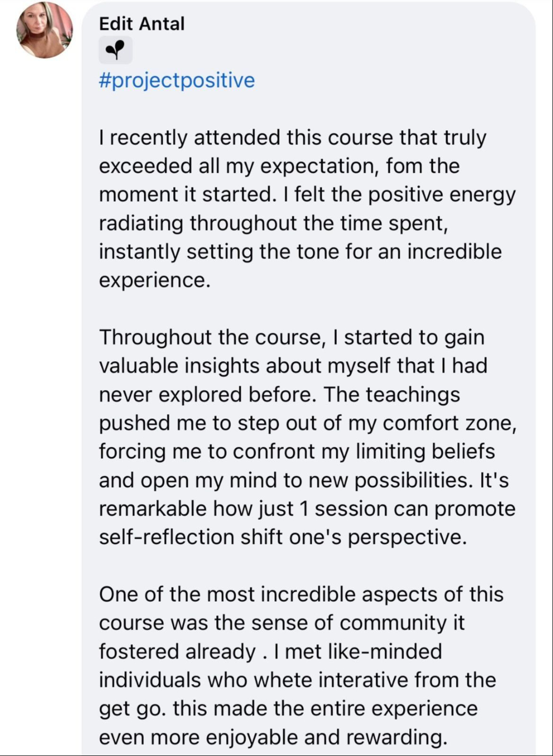Click the line starting 'I recently attended'

click(292, 138)
